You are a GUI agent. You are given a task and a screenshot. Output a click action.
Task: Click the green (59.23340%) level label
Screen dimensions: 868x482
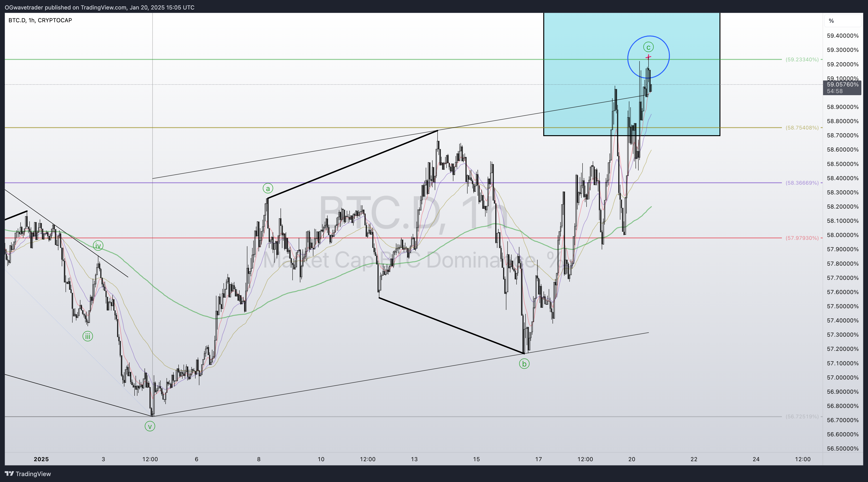coord(802,59)
